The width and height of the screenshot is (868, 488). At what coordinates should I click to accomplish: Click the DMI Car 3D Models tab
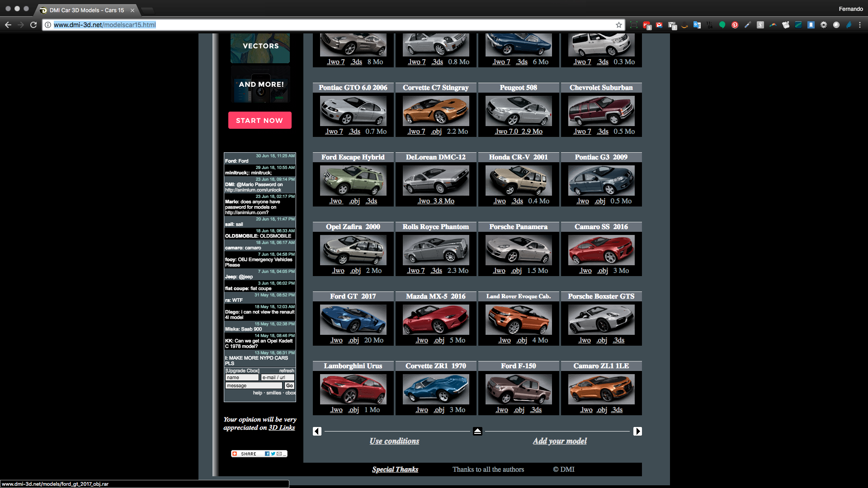tap(86, 10)
